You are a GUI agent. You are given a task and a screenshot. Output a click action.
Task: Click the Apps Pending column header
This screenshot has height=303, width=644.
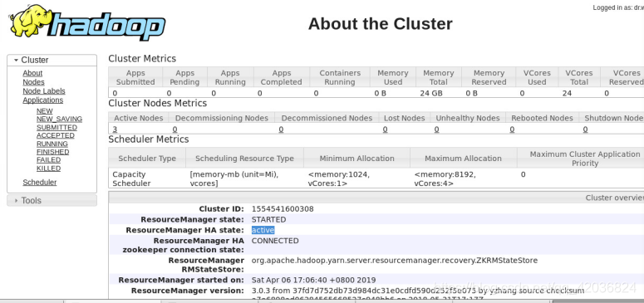(x=184, y=77)
